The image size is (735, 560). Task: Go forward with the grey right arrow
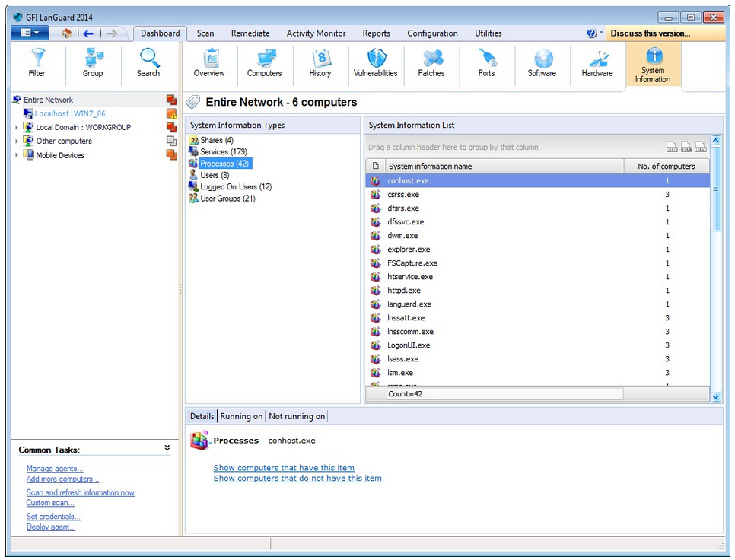pos(112,33)
